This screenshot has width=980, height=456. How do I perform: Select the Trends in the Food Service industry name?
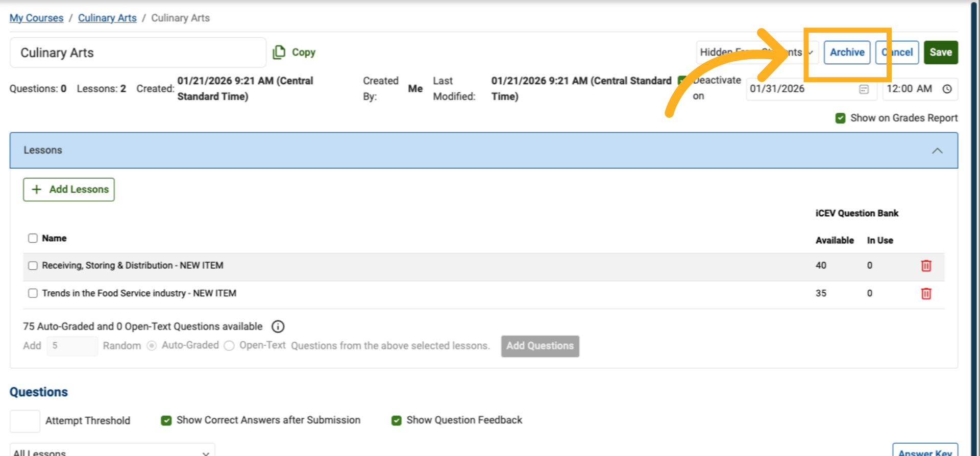pyautogui.click(x=139, y=293)
